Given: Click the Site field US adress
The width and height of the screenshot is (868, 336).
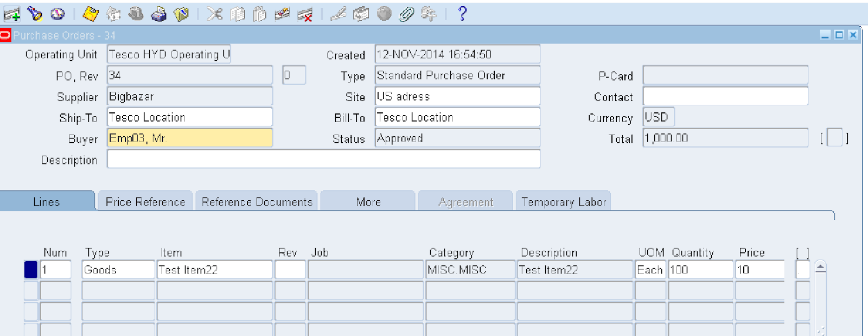Looking at the screenshot, I should point(457,96).
